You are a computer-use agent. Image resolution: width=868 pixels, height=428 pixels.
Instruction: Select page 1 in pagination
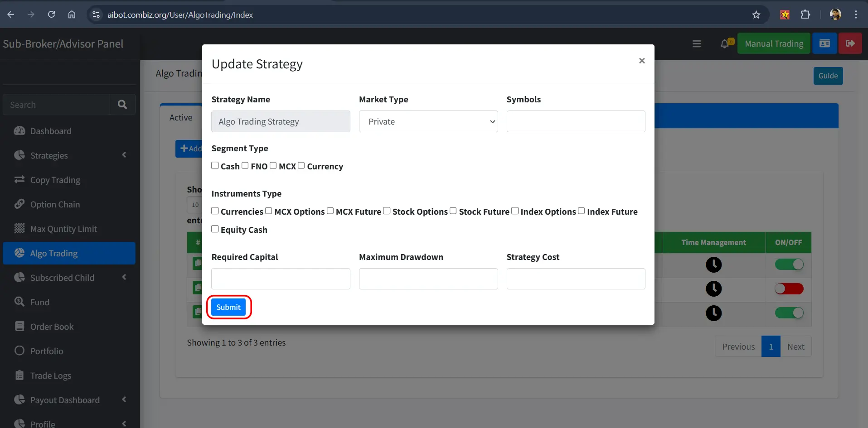click(771, 346)
